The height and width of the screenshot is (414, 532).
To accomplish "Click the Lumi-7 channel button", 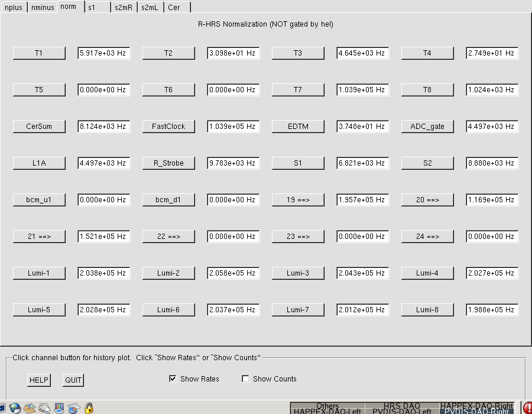I will pyautogui.click(x=298, y=309).
